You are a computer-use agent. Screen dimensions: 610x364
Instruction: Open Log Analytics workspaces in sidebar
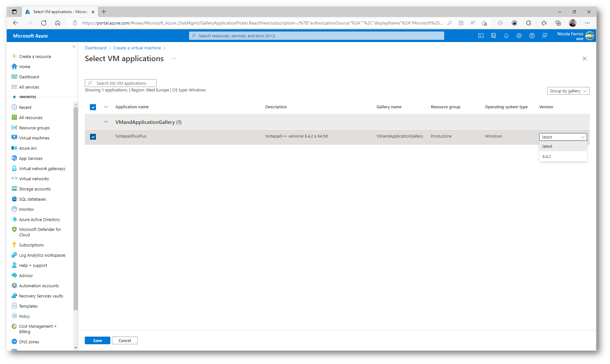[42, 255]
